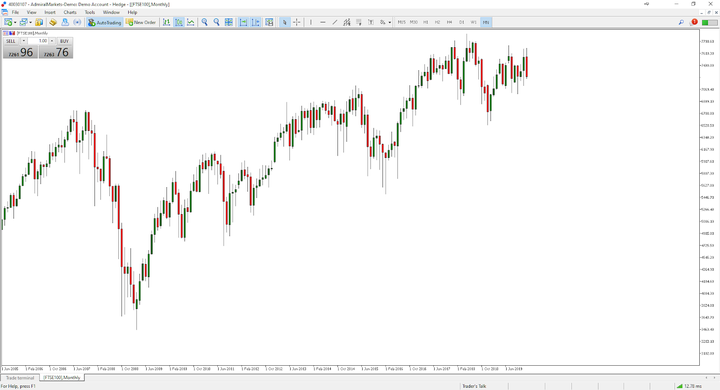
Task: Open the Charts menu
Action: [70, 12]
